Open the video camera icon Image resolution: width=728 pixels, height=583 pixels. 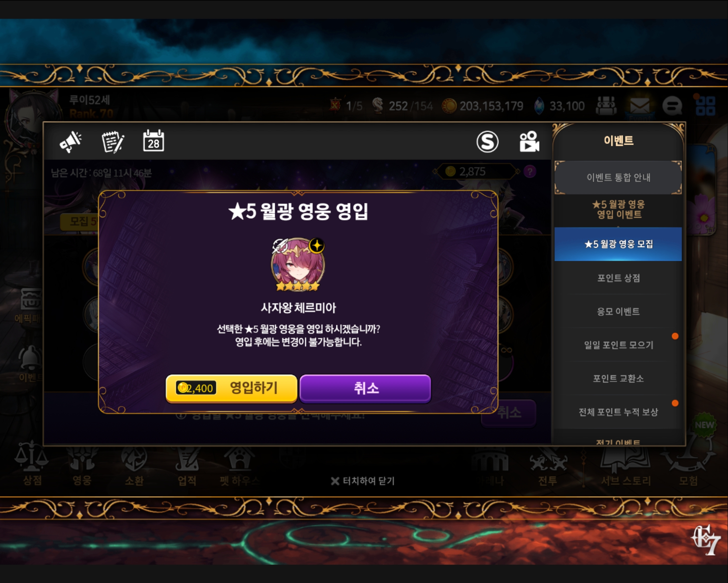coord(529,141)
